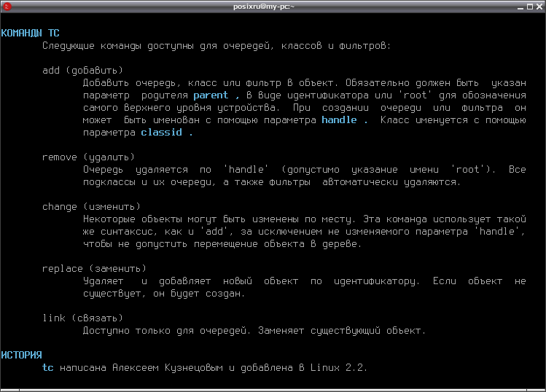Click the highlighted word 'handle'

coord(339,119)
